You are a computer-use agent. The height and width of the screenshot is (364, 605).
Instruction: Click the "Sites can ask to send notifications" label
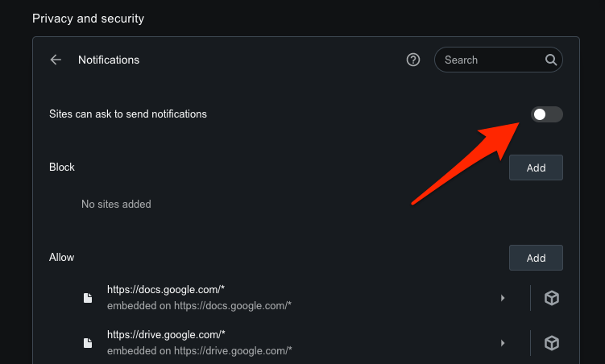tap(128, 114)
